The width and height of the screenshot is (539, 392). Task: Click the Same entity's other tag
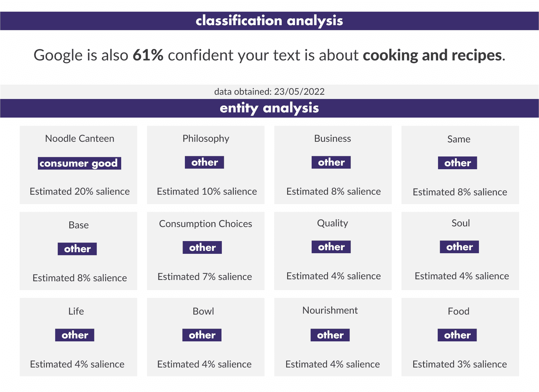458,163
